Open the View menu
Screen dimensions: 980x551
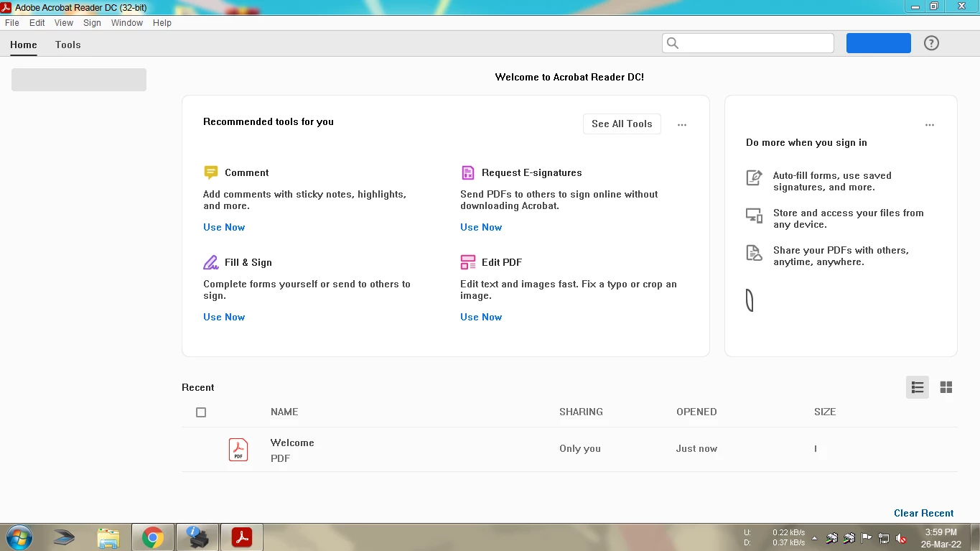pyautogui.click(x=64, y=23)
